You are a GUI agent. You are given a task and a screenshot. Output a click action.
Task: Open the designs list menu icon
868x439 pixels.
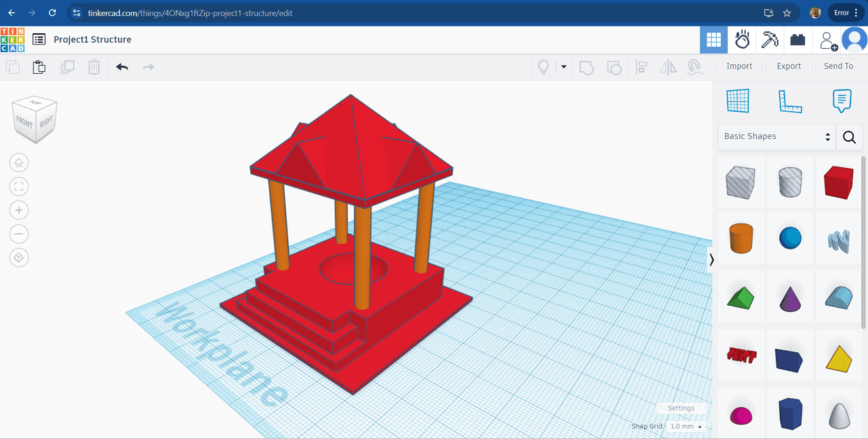point(39,39)
